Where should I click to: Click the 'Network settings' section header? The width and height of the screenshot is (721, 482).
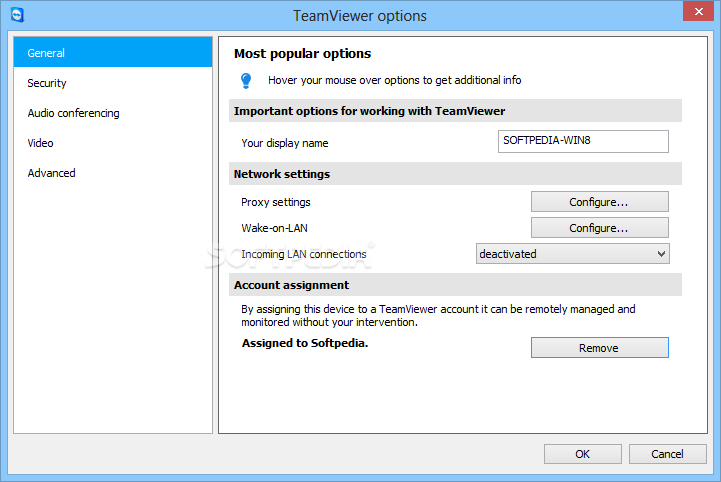click(455, 174)
